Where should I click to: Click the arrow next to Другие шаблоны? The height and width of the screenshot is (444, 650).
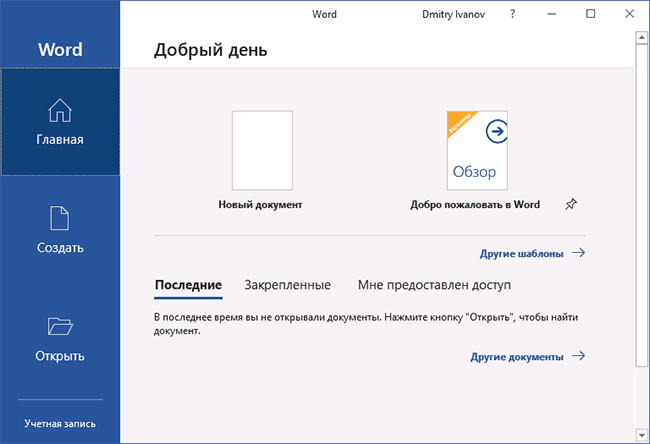[579, 252]
